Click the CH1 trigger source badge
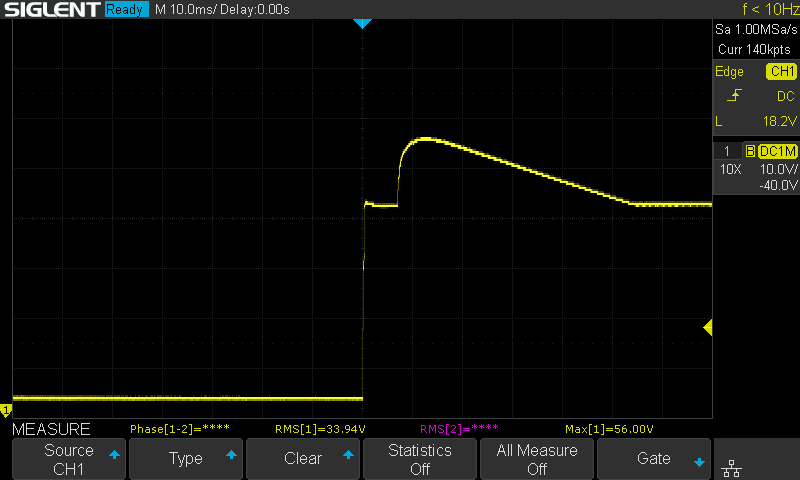The width and height of the screenshot is (800, 480). (x=781, y=72)
